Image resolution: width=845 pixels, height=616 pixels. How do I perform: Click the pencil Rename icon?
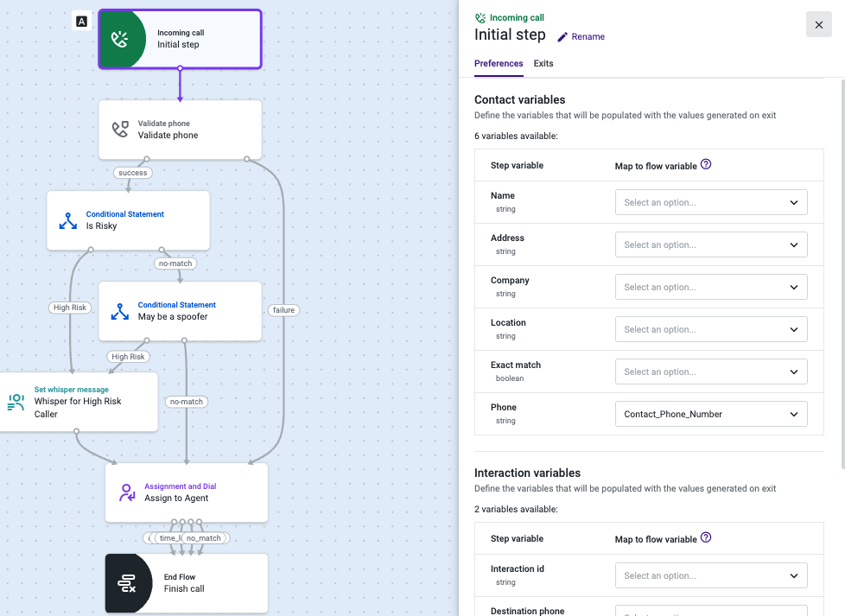click(562, 36)
